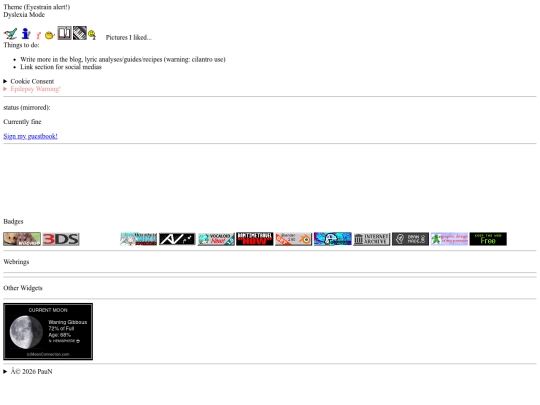Click the 3DS badge
540x405 pixels.
tap(61, 239)
